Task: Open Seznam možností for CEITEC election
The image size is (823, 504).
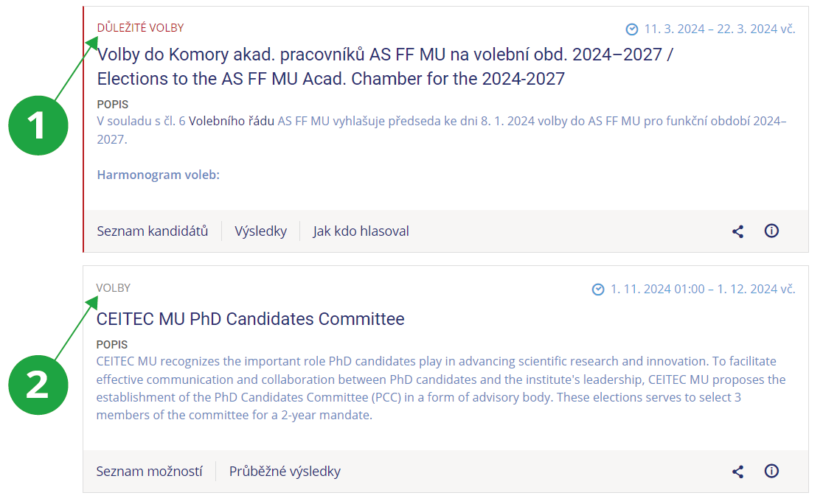Action: 149,472
